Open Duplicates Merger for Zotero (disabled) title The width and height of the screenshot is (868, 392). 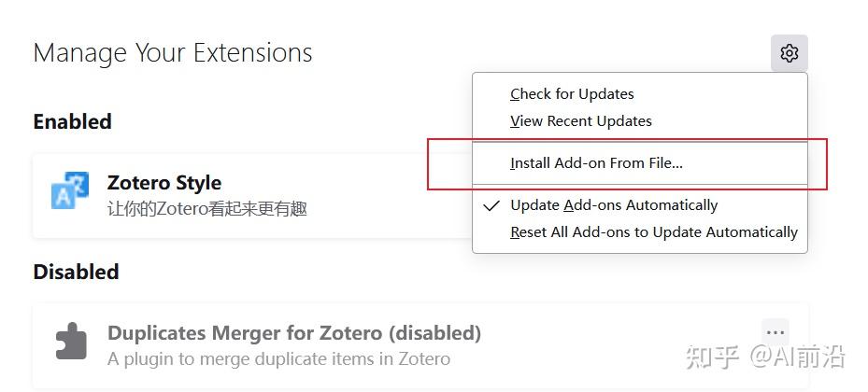(293, 333)
